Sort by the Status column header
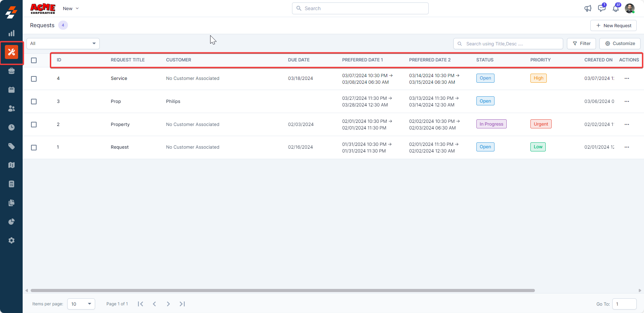The image size is (644, 313). pyautogui.click(x=485, y=60)
